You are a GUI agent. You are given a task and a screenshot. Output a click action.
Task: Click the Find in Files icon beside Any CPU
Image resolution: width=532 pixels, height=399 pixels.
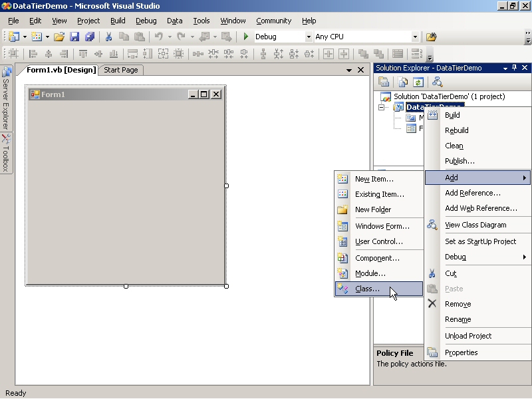tap(431, 37)
